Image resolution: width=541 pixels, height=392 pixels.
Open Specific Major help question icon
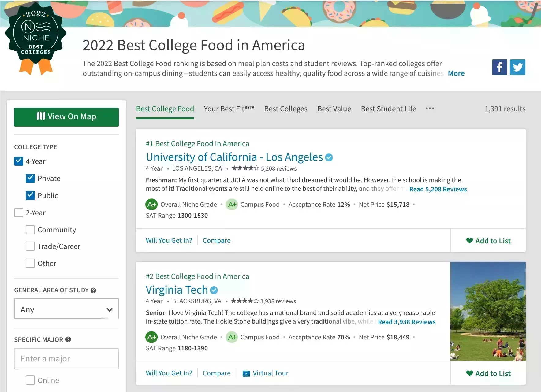pos(68,339)
